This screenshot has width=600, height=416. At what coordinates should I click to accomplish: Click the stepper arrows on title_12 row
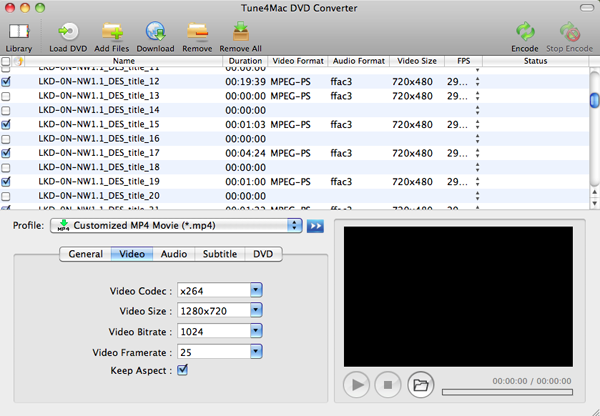(477, 82)
